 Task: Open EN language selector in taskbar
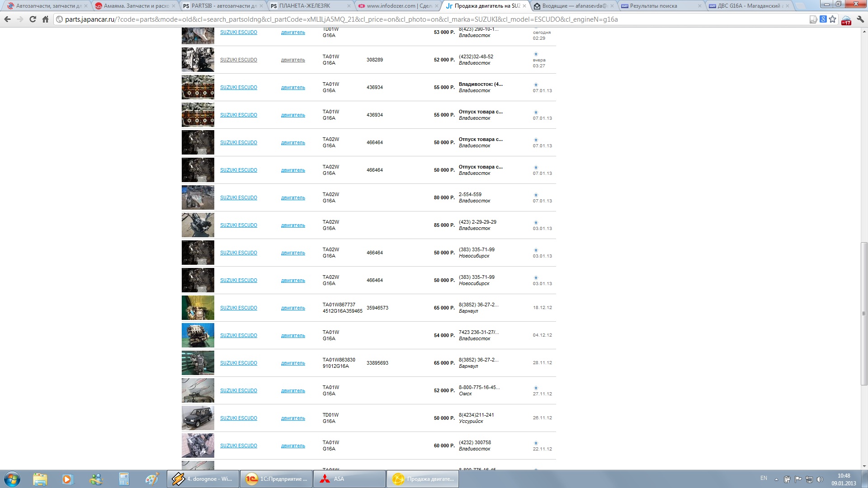click(764, 478)
